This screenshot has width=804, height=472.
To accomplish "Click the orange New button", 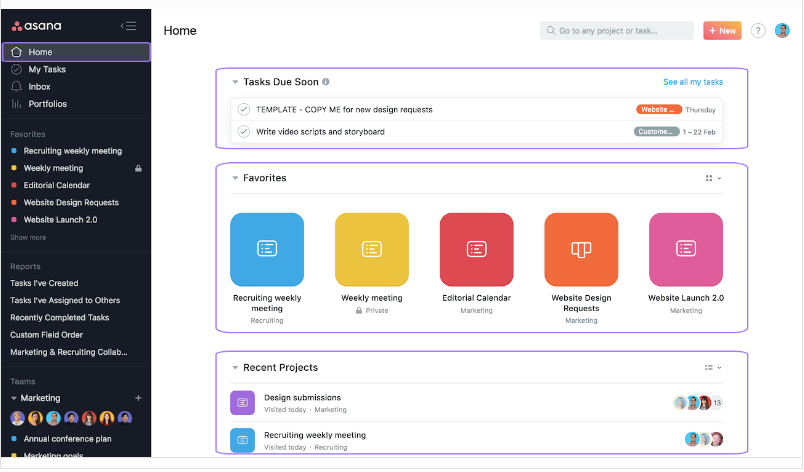I will (722, 31).
